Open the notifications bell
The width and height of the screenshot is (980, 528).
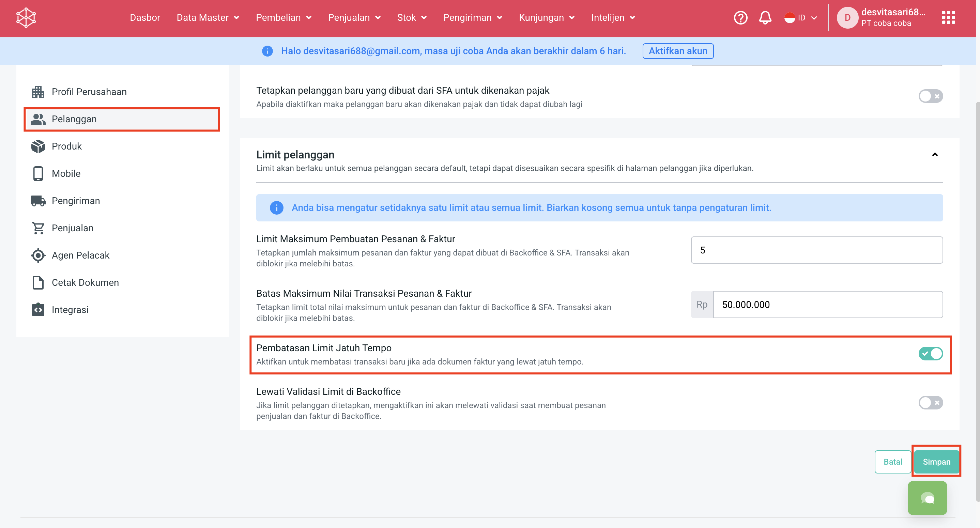click(x=765, y=17)
